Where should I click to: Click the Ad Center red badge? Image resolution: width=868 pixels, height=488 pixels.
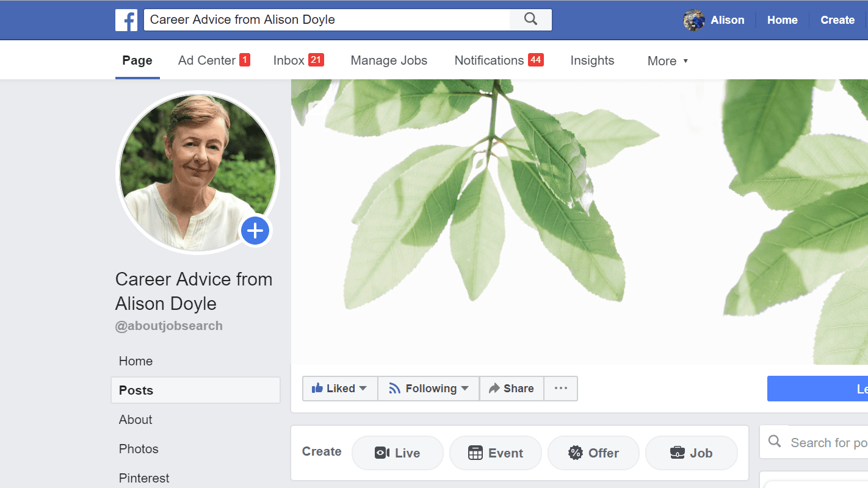245,60
